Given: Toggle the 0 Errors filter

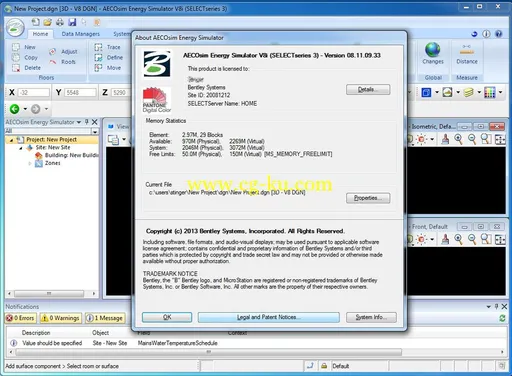Looking at the screenshot, I should (x=20, y=318).
